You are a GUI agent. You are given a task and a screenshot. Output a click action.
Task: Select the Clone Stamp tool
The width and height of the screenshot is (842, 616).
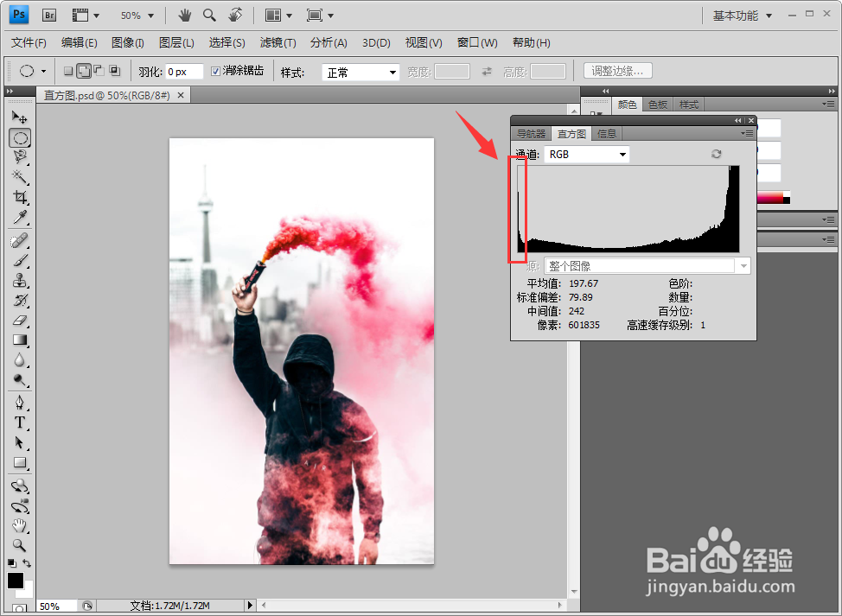coord(20,281)
